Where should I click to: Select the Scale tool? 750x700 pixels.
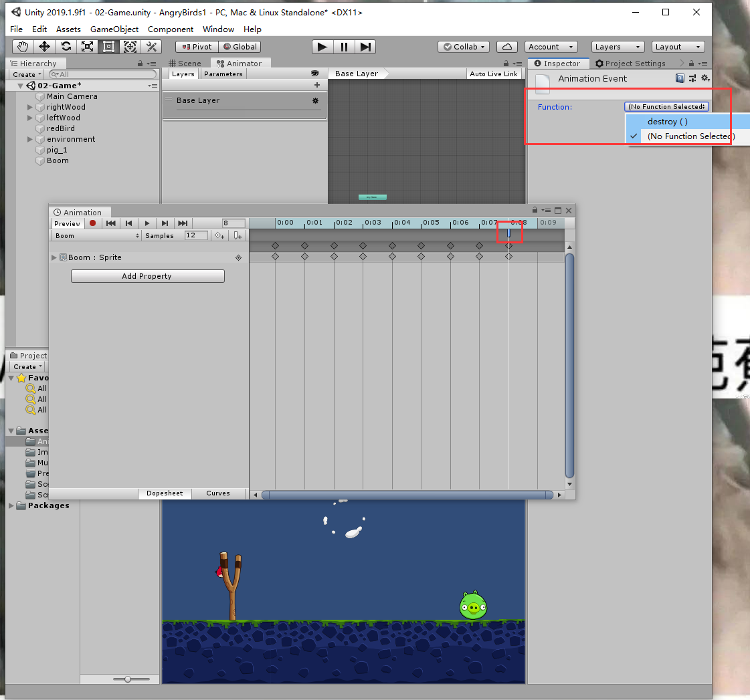click(87, 46)
